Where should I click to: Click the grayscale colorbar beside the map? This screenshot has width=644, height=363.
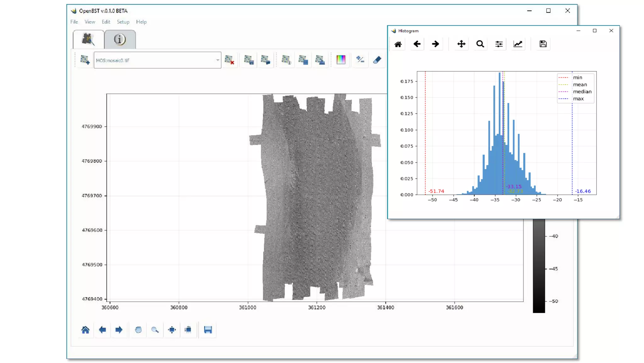[539, 267]
